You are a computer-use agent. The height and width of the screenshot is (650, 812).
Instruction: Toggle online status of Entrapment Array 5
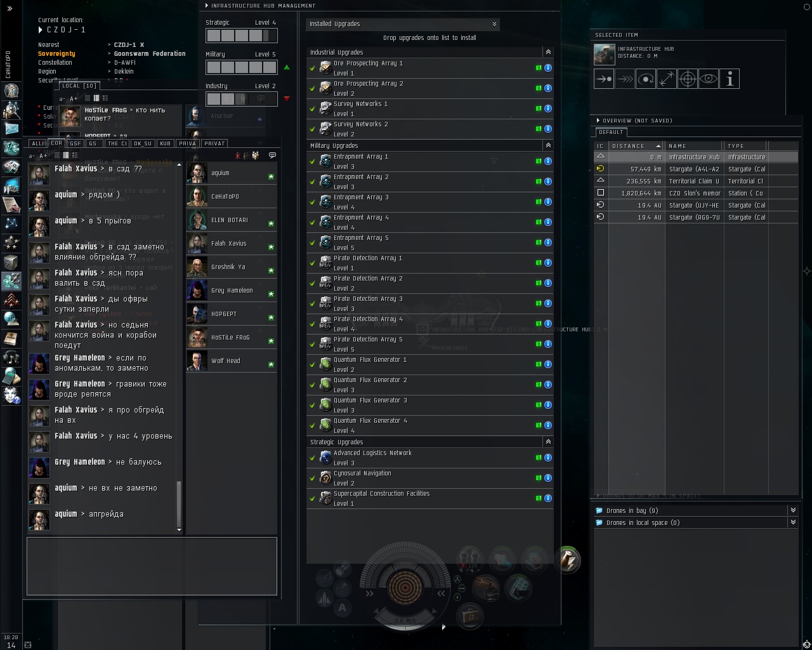point(539,242)
